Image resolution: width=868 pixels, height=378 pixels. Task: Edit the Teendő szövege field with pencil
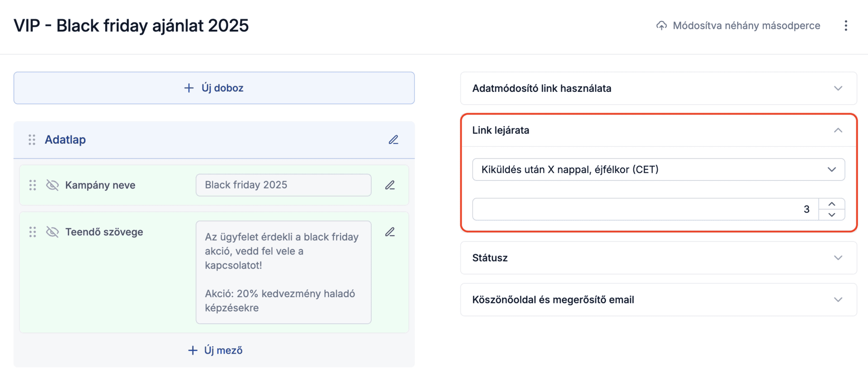point(390,232)
